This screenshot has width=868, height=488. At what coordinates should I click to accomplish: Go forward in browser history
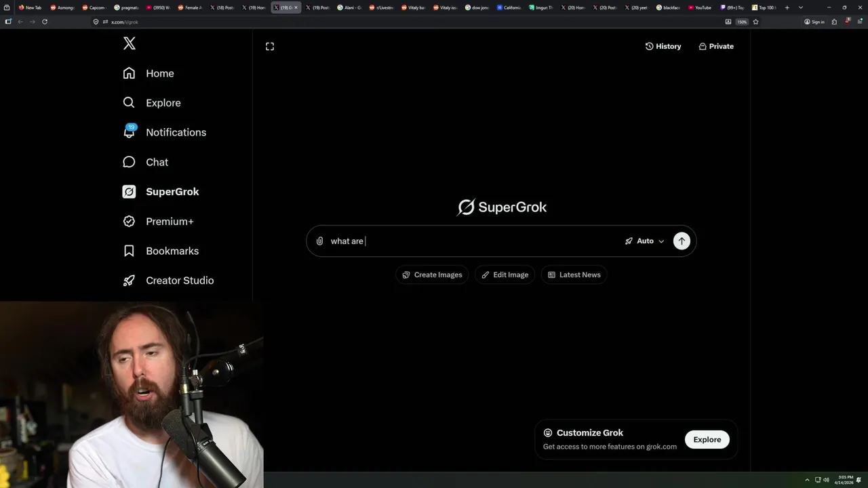pos(32,22)
